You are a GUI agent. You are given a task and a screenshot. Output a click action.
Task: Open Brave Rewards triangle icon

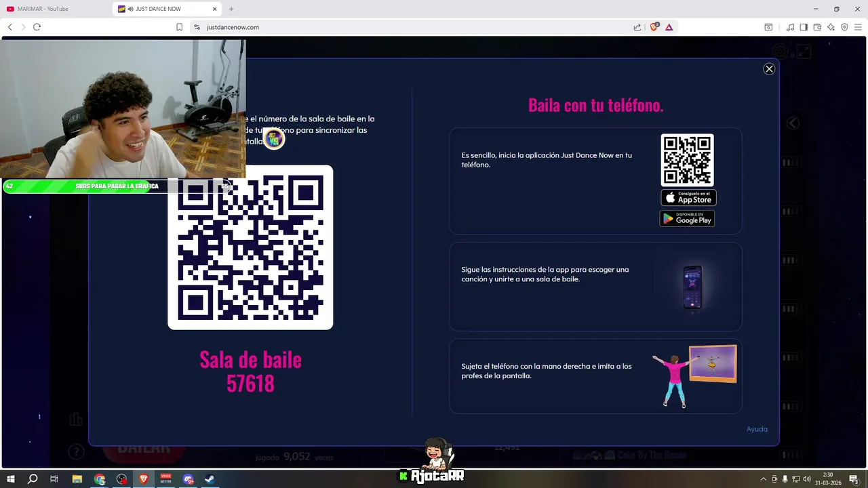pos(669,27)
